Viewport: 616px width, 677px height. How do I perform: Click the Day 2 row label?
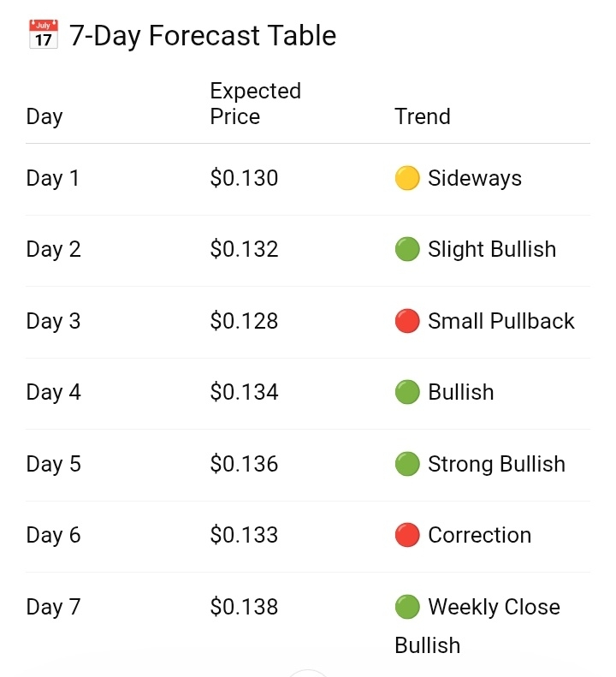coord(54,250)
